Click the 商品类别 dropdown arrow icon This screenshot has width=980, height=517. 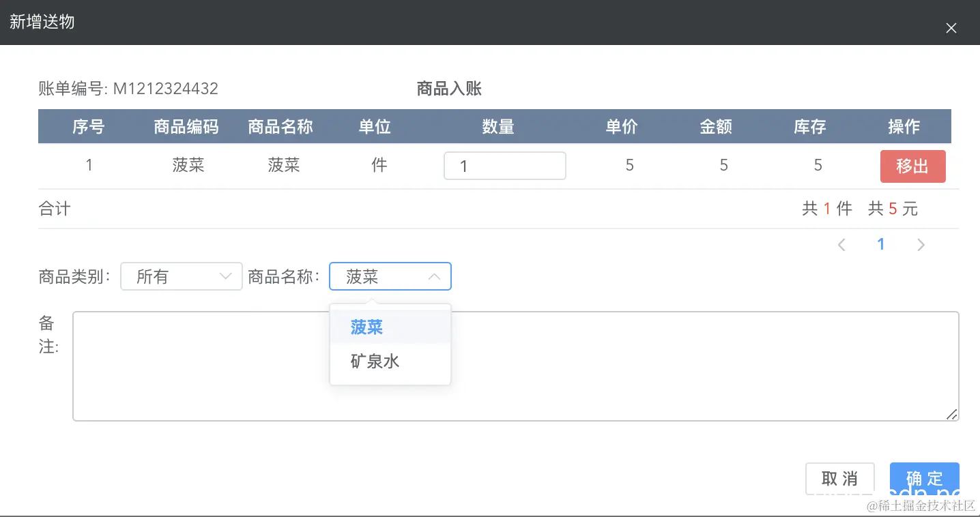(225, 276)
